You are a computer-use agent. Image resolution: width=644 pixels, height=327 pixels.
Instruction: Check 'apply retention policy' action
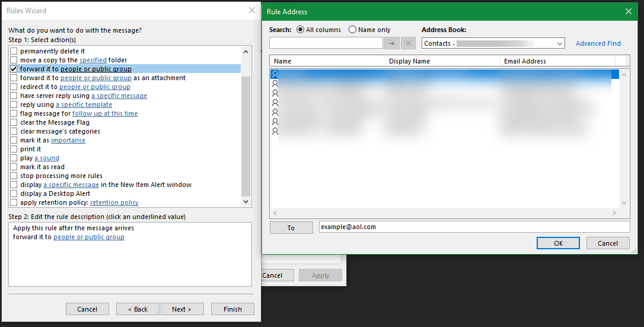point(14,202)
